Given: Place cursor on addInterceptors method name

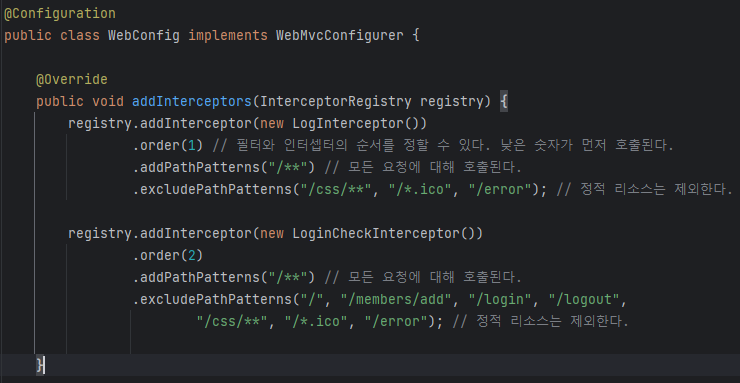Looking at the screenshot, I should click(193, 101).
